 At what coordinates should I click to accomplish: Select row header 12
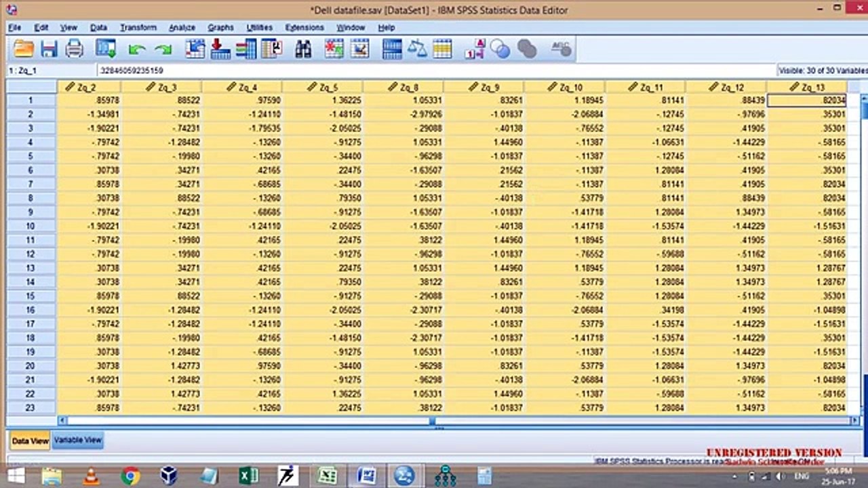[31, 254]
